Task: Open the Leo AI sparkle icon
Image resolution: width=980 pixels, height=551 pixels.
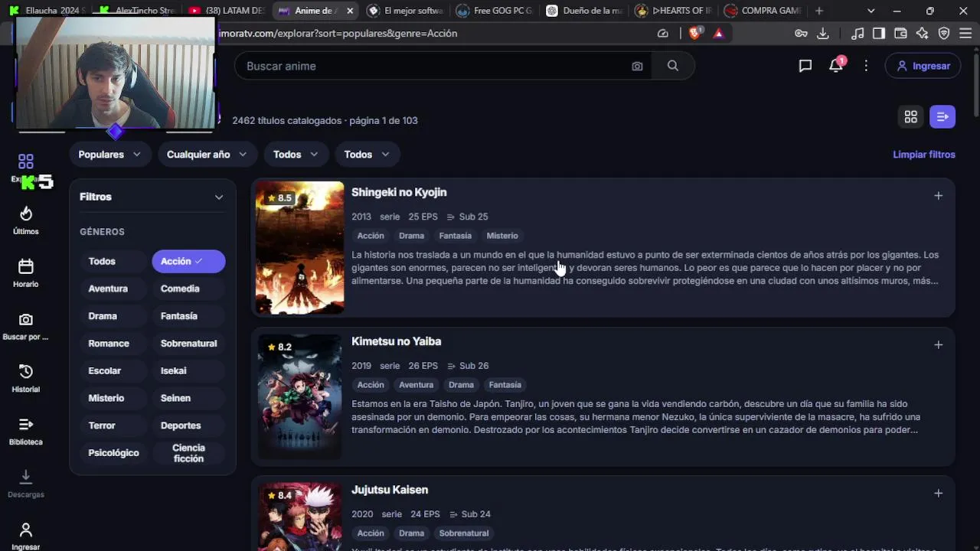Action: [x=922, y=33]
